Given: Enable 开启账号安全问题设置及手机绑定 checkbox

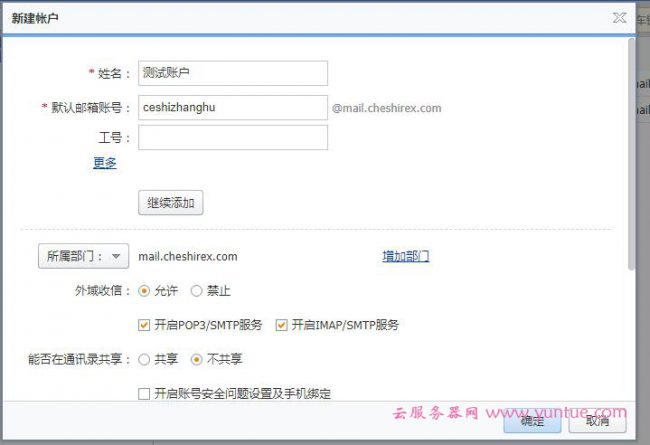Looking at the screenshot, I should pos(145,393).
